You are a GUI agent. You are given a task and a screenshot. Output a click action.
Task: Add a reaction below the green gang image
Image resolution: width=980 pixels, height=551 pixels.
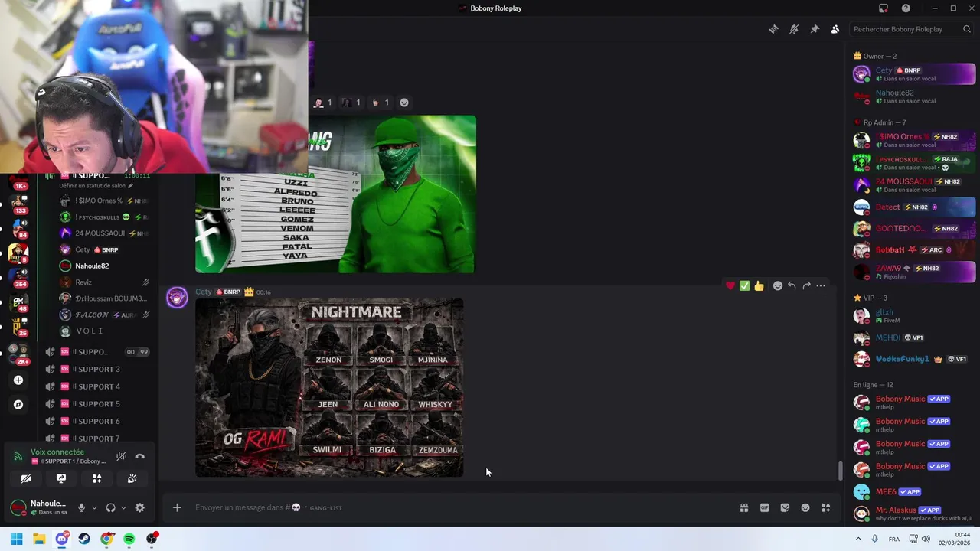coord(404,103)
